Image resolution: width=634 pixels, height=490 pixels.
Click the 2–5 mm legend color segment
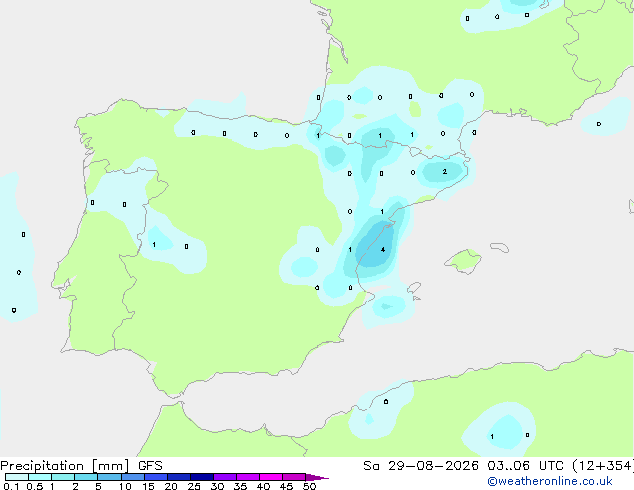[86, 477]
